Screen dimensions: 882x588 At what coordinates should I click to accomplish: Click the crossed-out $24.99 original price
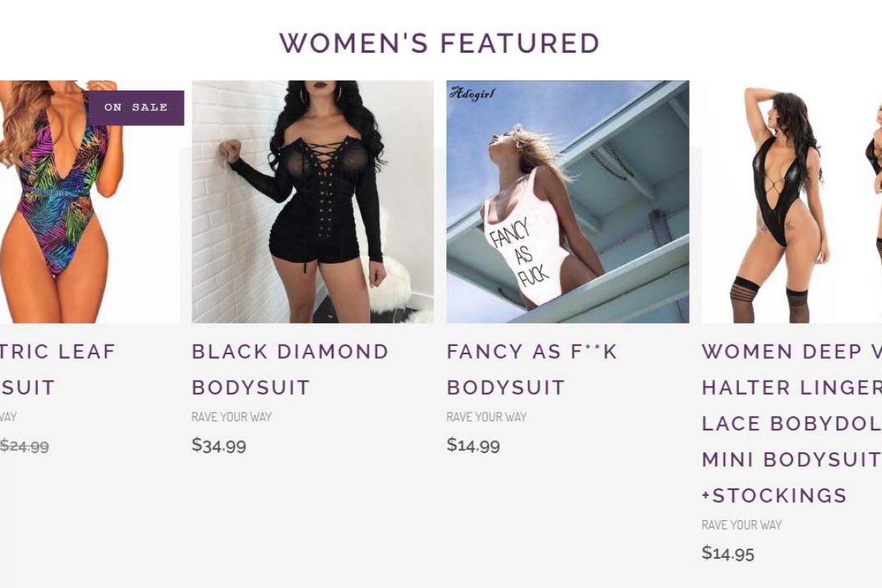click(24, 446)
